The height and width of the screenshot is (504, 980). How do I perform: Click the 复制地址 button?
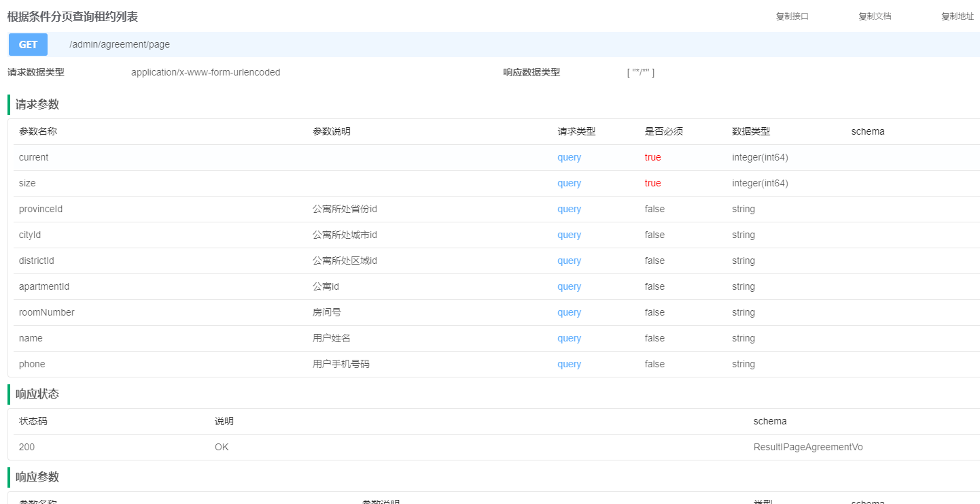[x=958, y=16]
